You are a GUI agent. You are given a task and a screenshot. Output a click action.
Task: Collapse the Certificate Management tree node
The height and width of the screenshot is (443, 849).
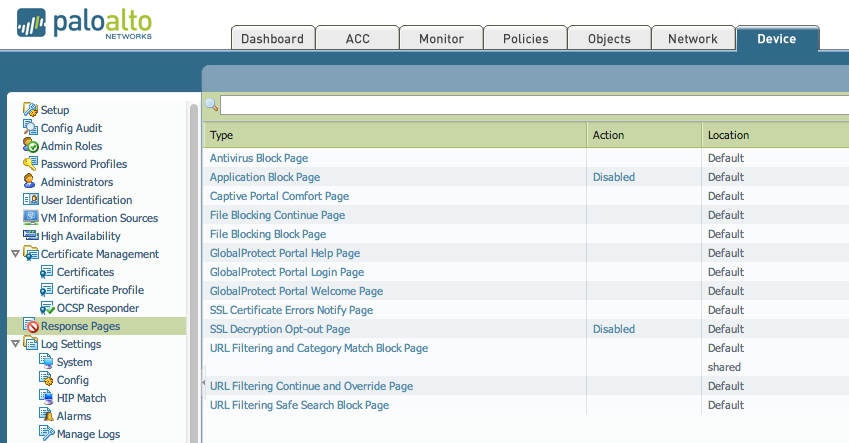coord(13,254)
